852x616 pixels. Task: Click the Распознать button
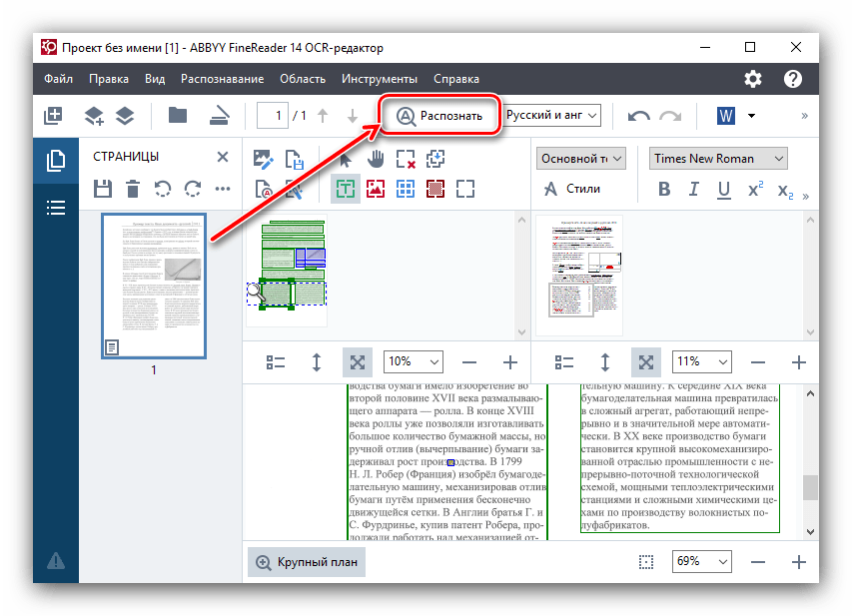coord(439,116)
